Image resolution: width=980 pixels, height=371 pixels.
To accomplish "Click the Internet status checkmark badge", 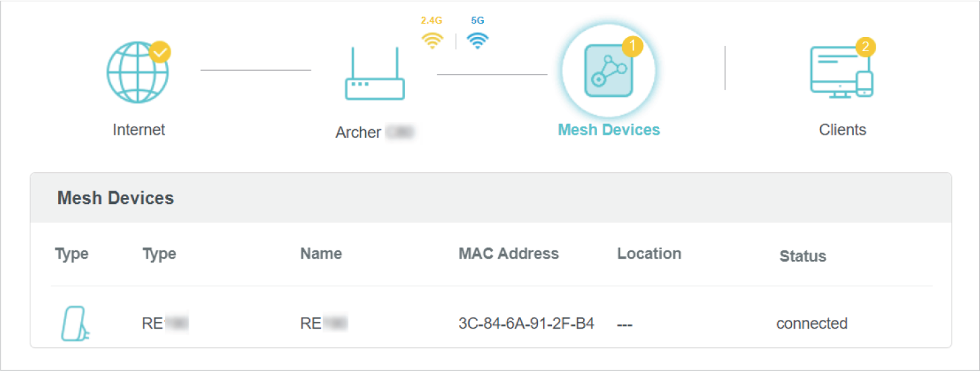I will tap(160, 52).
